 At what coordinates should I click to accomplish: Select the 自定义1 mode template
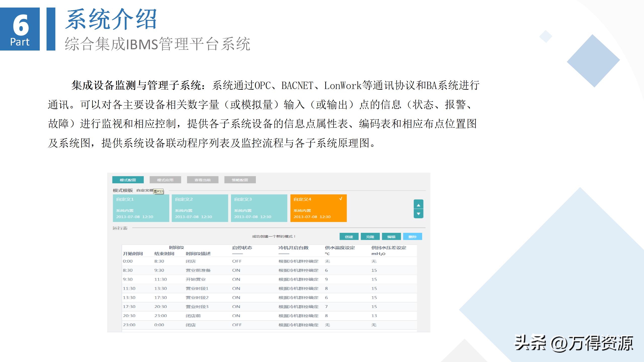coord(141,208)
